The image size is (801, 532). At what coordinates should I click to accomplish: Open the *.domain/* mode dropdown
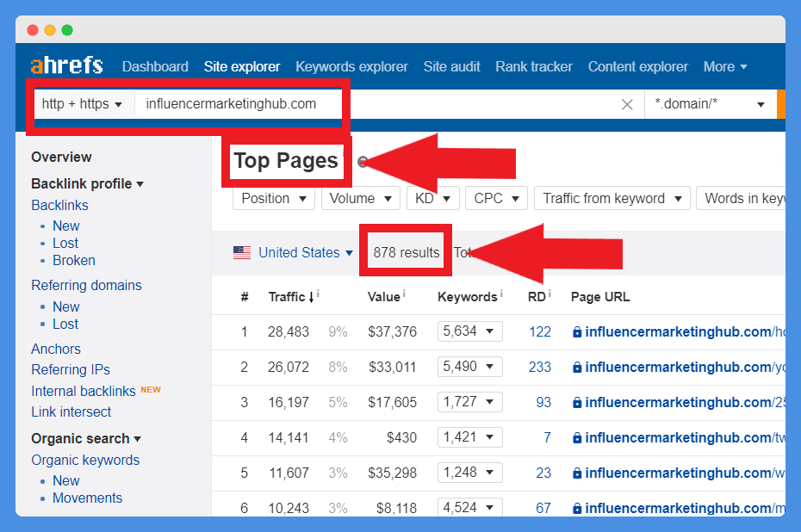pyautogui.click(x=710, y=104)
